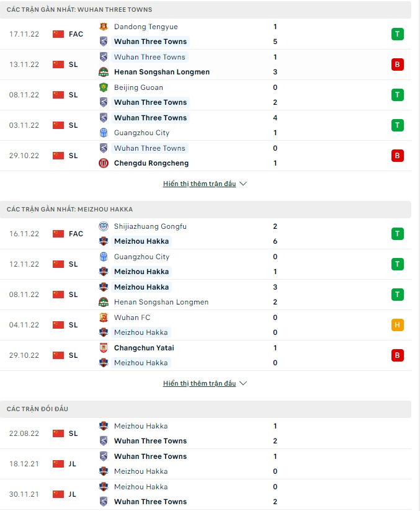The height and width of the screenshot is (511, 420).
Task: Open the Wuhan Three Towns team page link
Action: (x=150, y=42)
